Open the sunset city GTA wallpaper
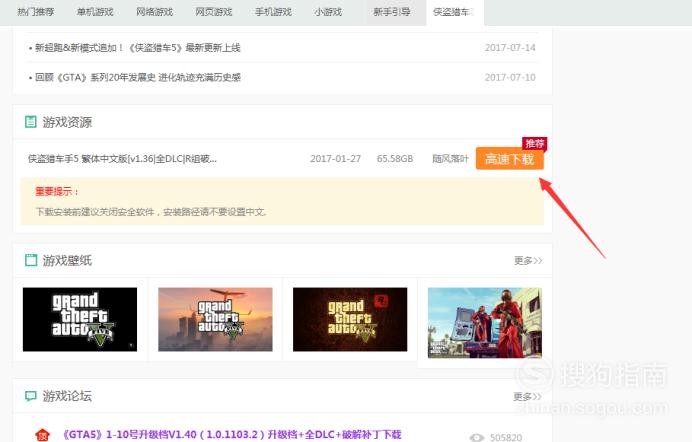Image resolution: width=692 pixels, height=442 pixels. click(215, 319)
